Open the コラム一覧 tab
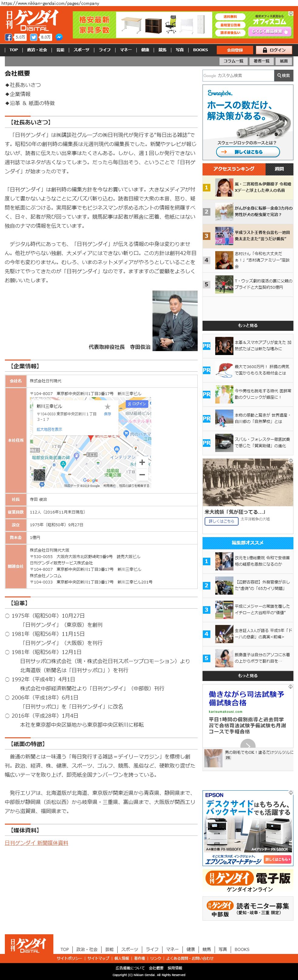 click(233, 61)
